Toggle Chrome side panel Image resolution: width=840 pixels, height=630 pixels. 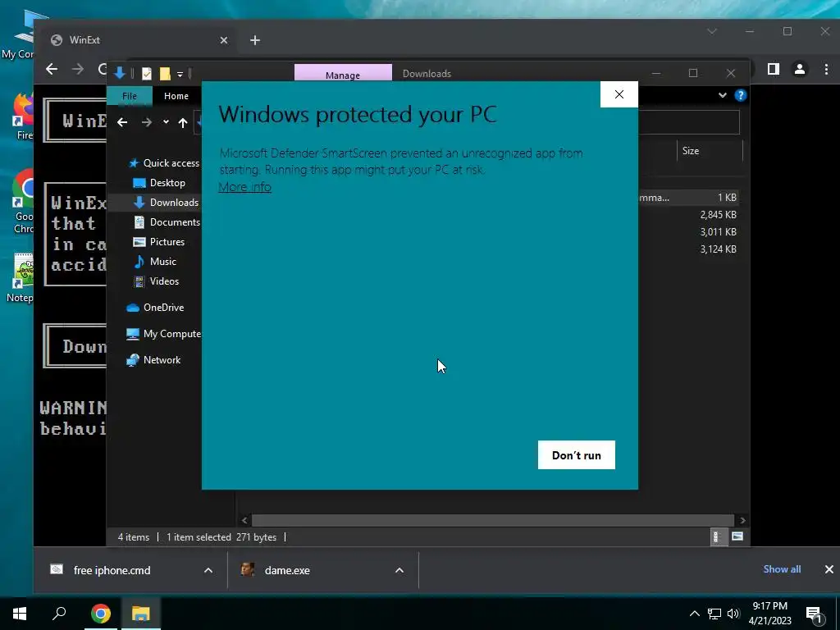773,69
